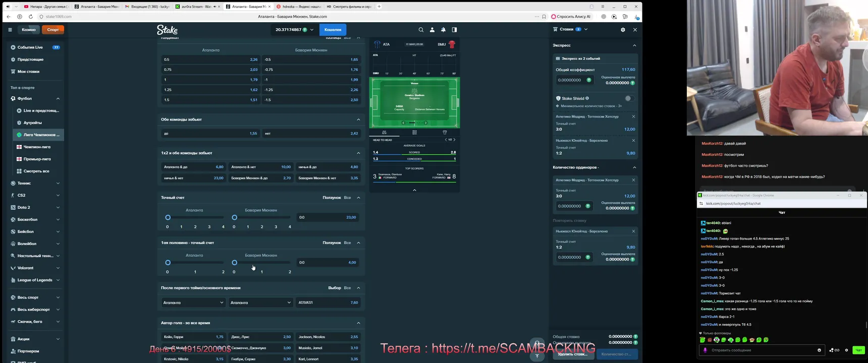Collapse Обе команды забьют market
The height and width of the screenshot is (363, 868).
(x=358, y=119)
